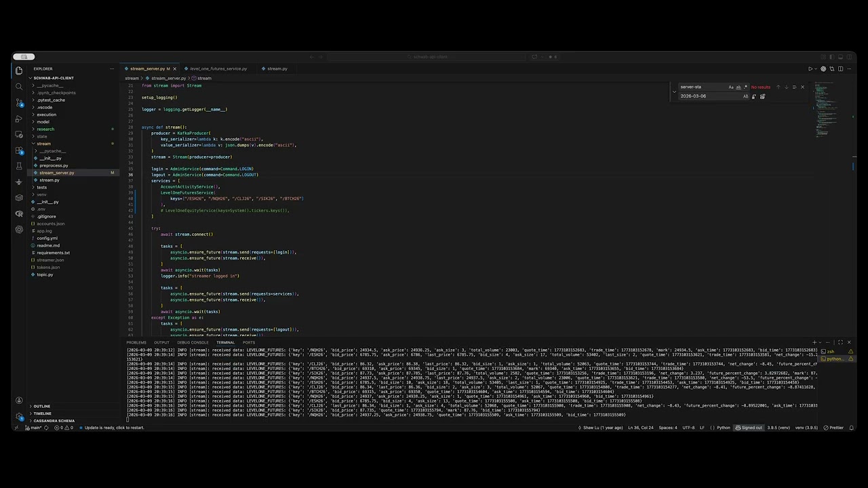Split the editor right
868x488 pixels.
(840, 68)
